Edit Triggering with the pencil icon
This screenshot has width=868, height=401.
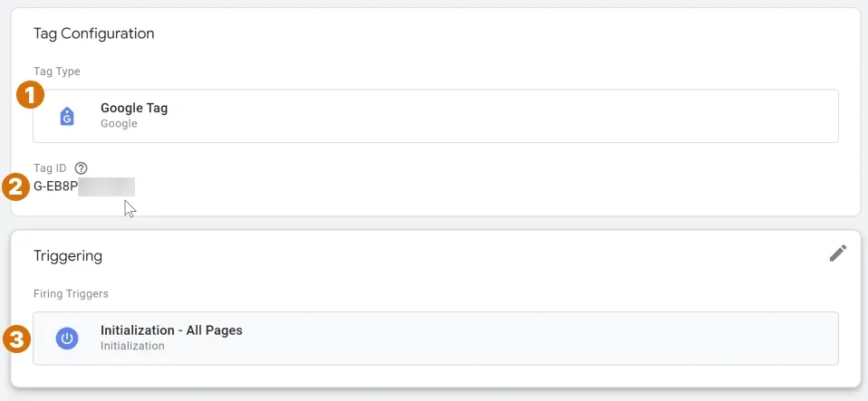837,253
